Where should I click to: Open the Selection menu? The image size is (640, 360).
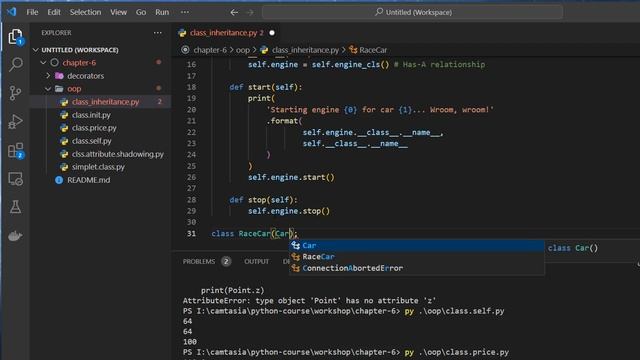(85, 12)
